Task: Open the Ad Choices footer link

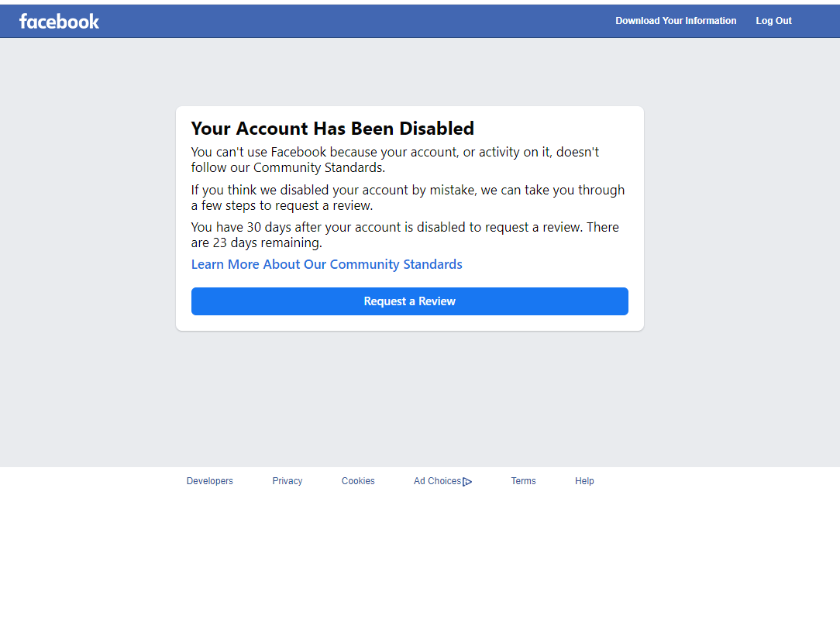Action: [442, 481]
